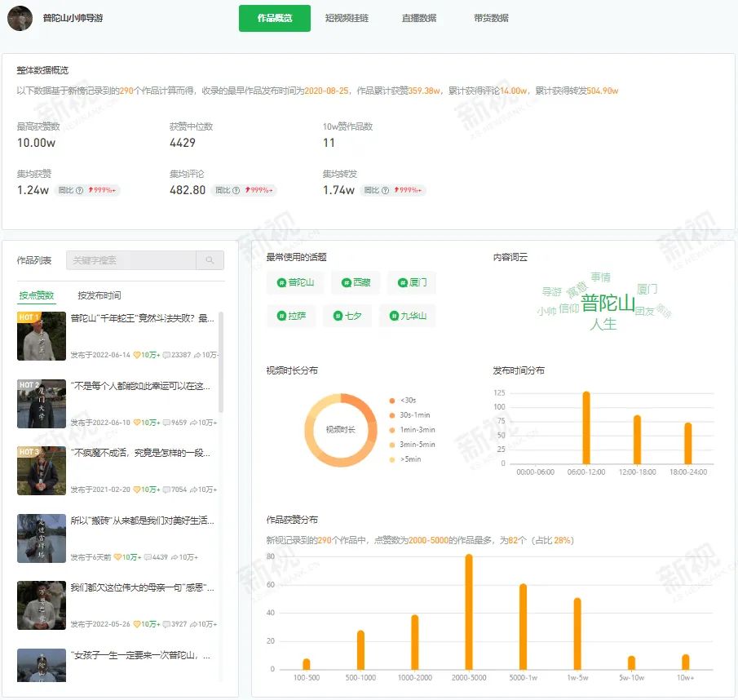Image resolution: width=738 pixels, height=700 pixels.
Task: Click the keyword search magnifier icon
Action: tap(210, 260)
